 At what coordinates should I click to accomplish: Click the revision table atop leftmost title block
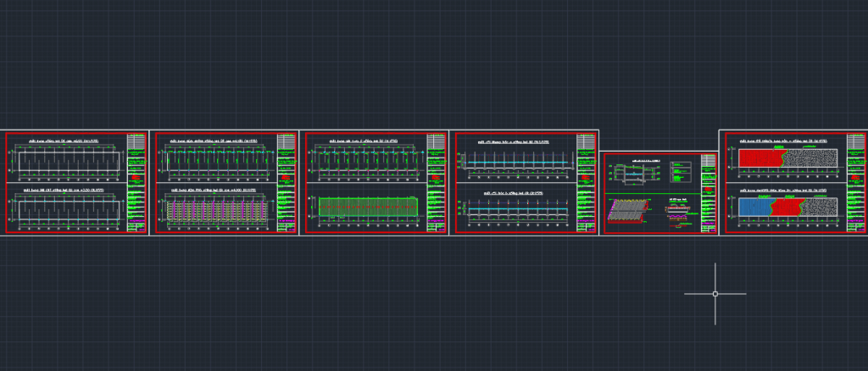tap(136, 141)
